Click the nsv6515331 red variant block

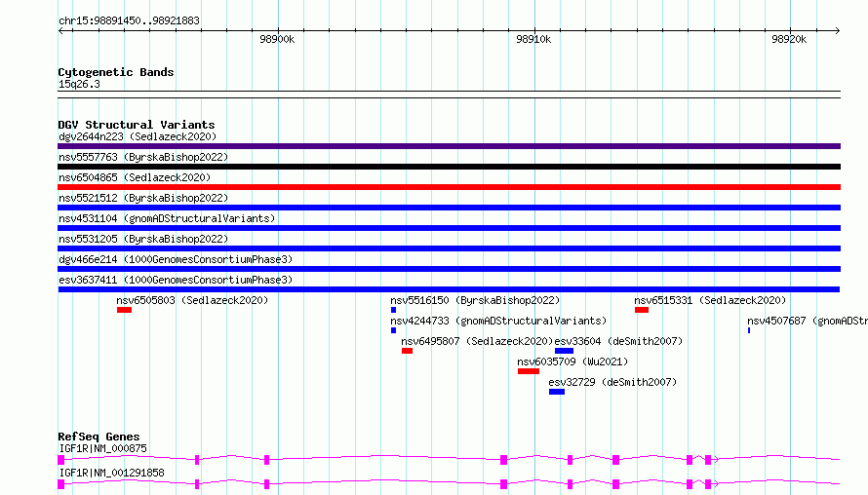tap(642, 310)
